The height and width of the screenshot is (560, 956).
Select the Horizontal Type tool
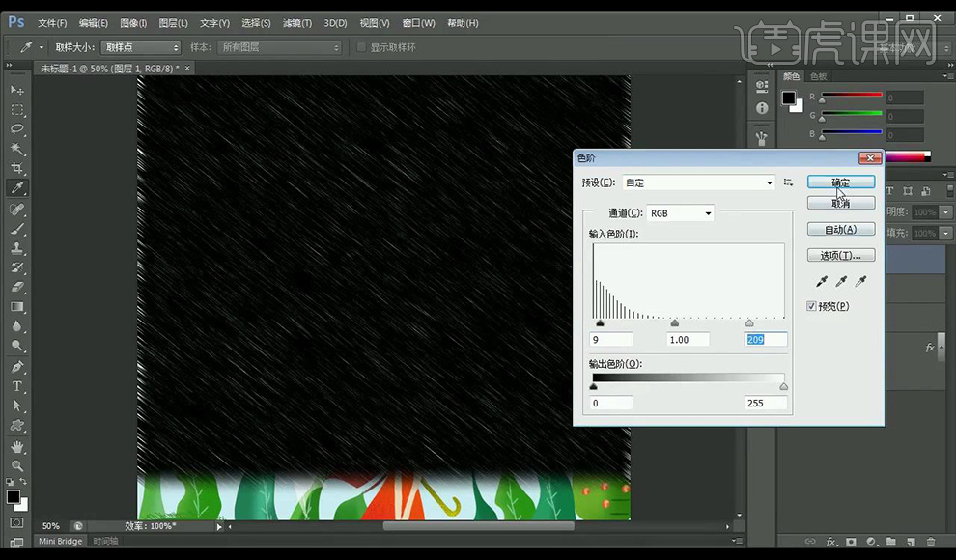pyautogui.click(x=17, y=386)
